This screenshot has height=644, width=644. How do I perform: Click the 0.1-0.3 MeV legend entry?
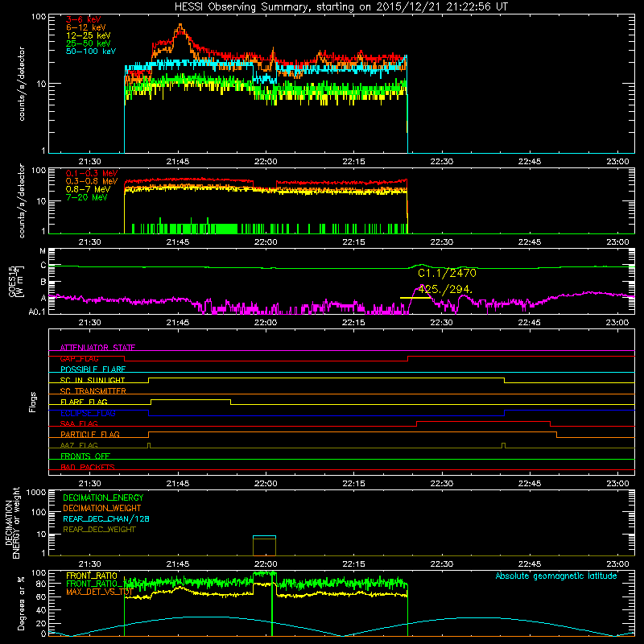coord(92,173)
